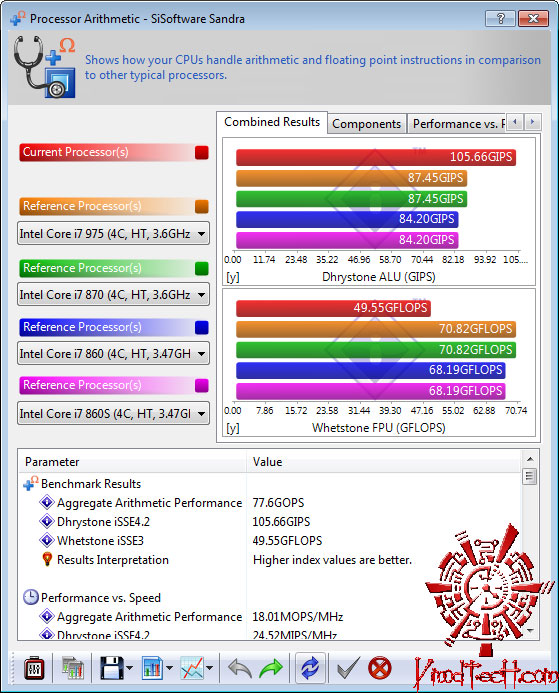Image resolution: width=559 pixels, height=693 pixels.
Task: Click the line graph icon
Action: click(x=192, y=668)
